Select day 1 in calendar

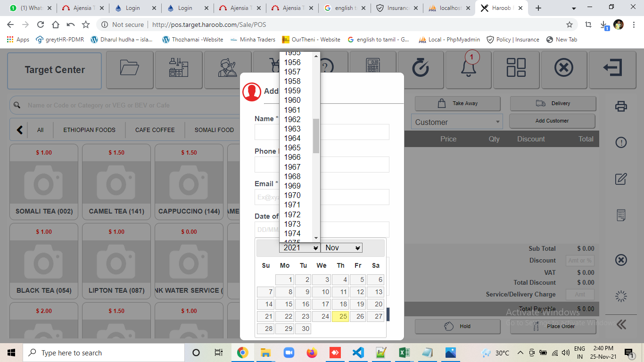point(285,280)
